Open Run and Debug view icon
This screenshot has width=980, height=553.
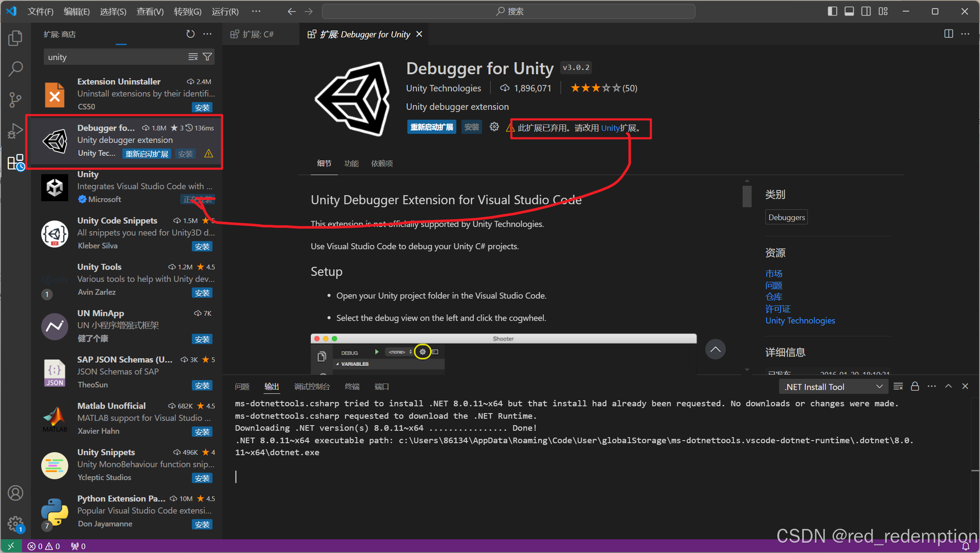tap(15, 130)
